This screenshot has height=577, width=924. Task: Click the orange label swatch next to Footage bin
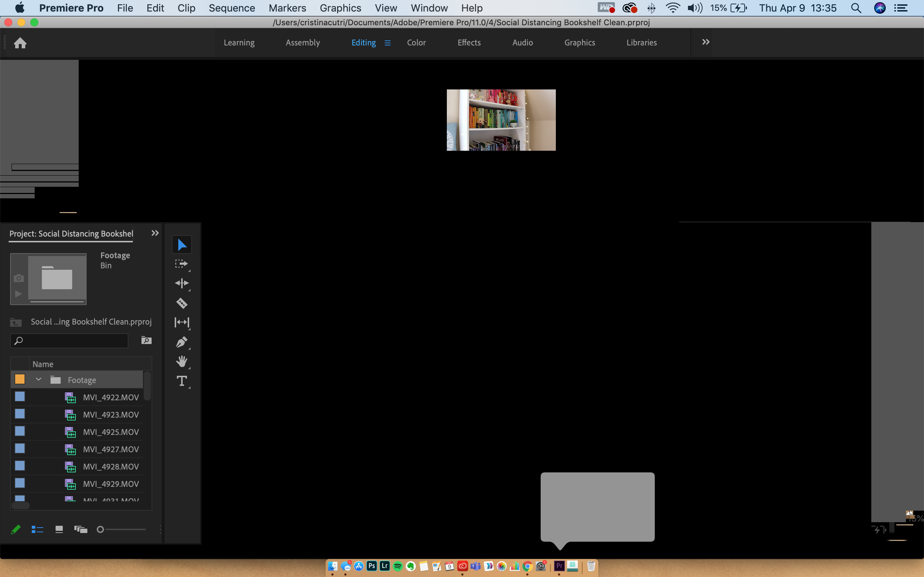click(19, 379)
